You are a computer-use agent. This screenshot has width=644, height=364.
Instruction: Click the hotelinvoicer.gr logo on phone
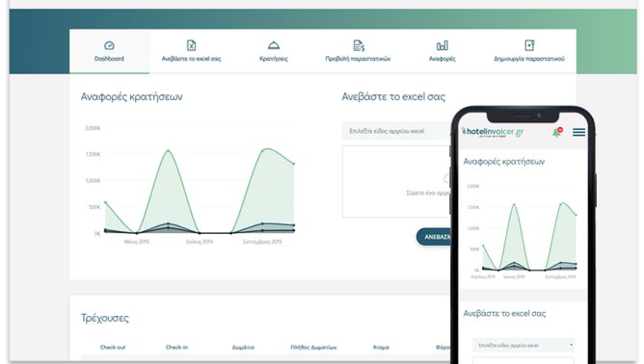[493, 132]
